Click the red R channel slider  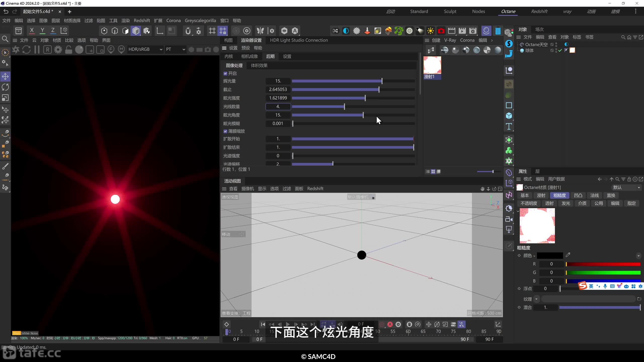[603, 264]
